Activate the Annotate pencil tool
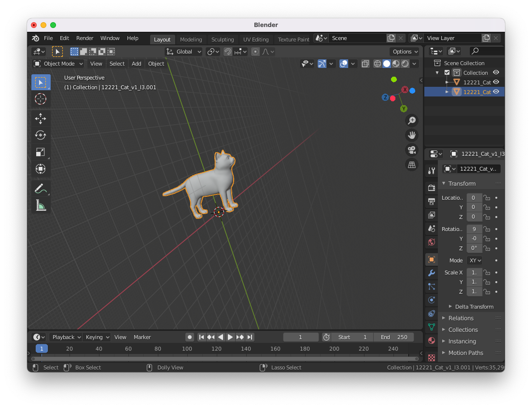 pos(41,189)
